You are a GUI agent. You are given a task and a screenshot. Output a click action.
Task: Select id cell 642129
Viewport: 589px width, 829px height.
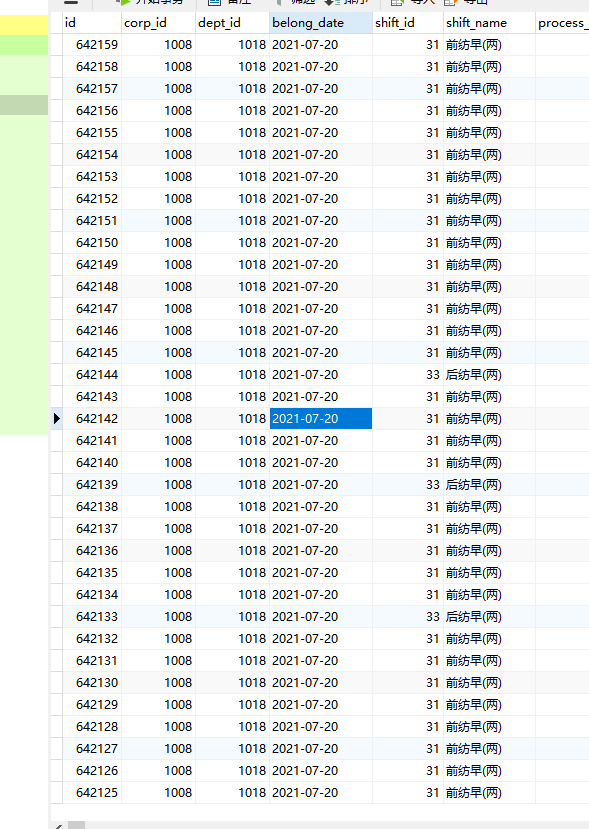[x=92, y=705]
